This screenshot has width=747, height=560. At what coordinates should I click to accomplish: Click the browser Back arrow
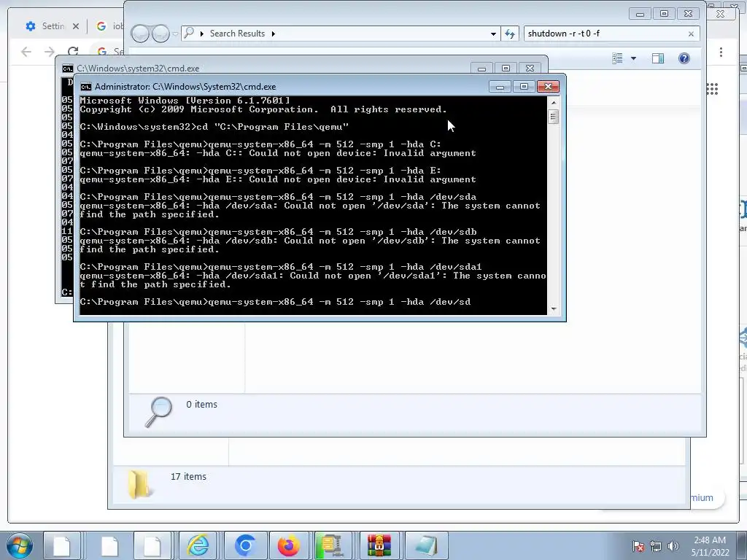coord(26,52)
